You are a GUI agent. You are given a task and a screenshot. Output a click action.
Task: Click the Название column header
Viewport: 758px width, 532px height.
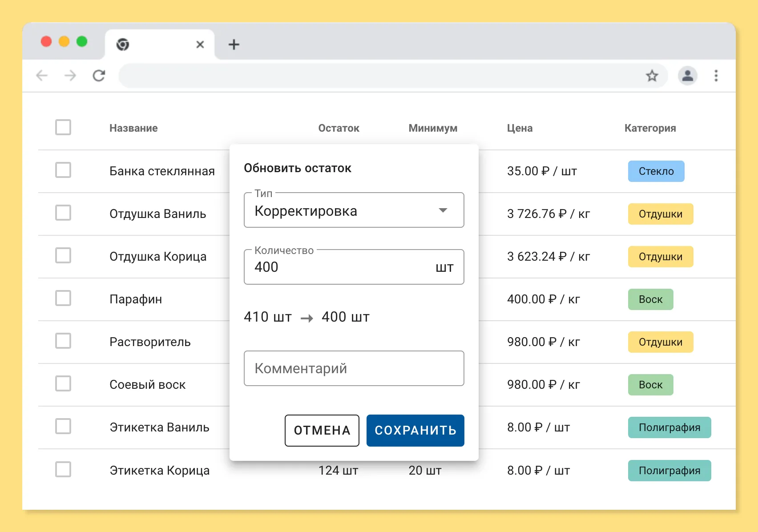point(133,128)
